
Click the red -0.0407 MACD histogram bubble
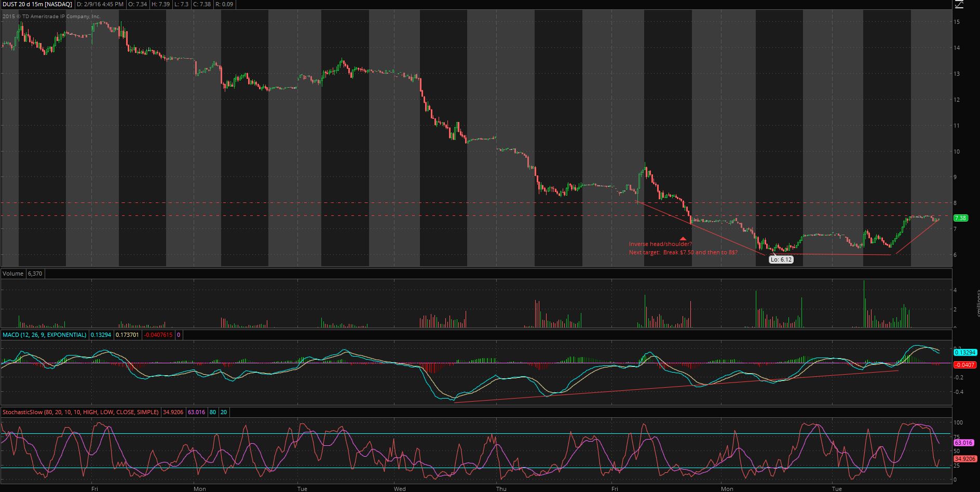coord(965,365)
